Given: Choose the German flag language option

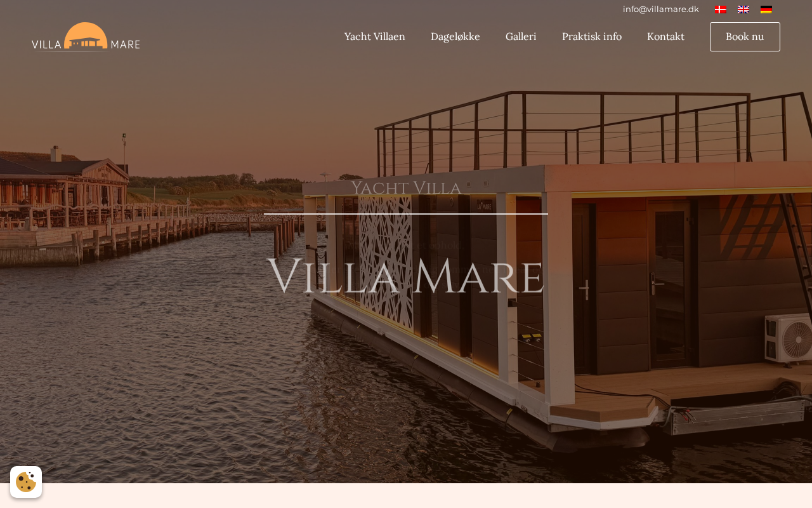Looking at the screenshot, I should coord(766,10).
